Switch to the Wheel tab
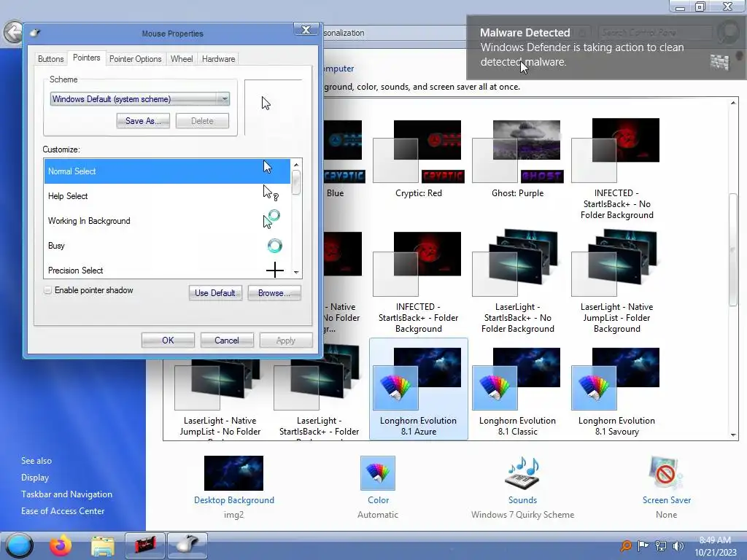747x560 pixels. tap(182, 59)
